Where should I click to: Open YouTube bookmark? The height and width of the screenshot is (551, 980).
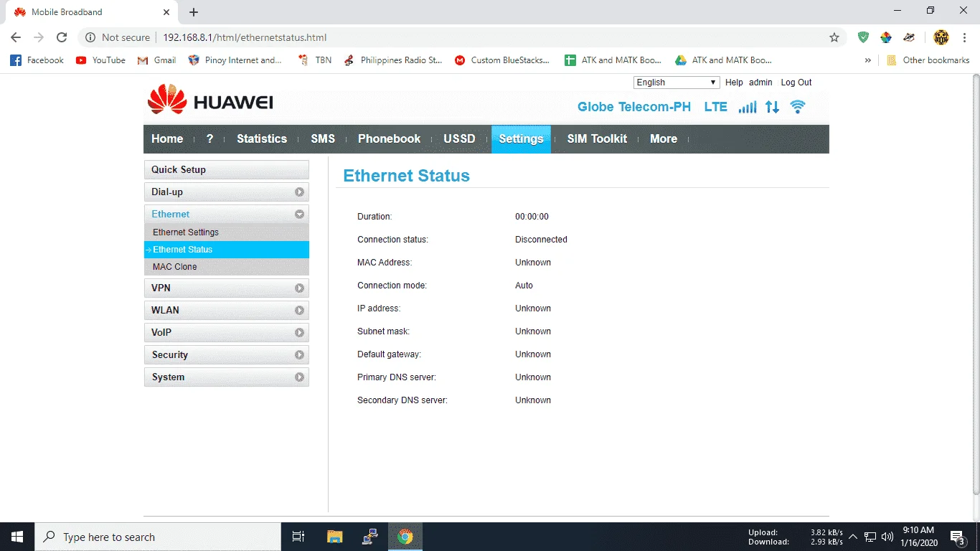[x=100, y=60]
